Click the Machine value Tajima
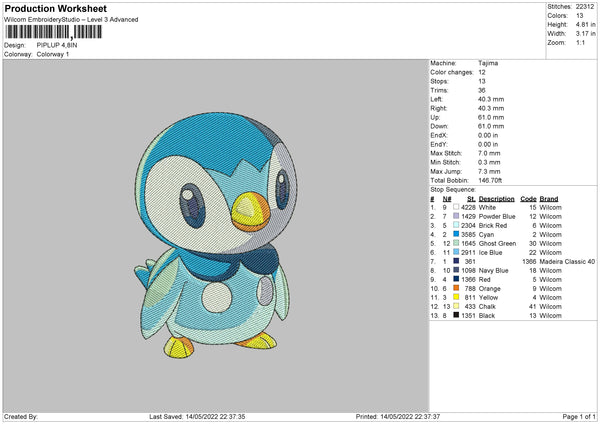600x424 pixels. click(x=488, y=63)
